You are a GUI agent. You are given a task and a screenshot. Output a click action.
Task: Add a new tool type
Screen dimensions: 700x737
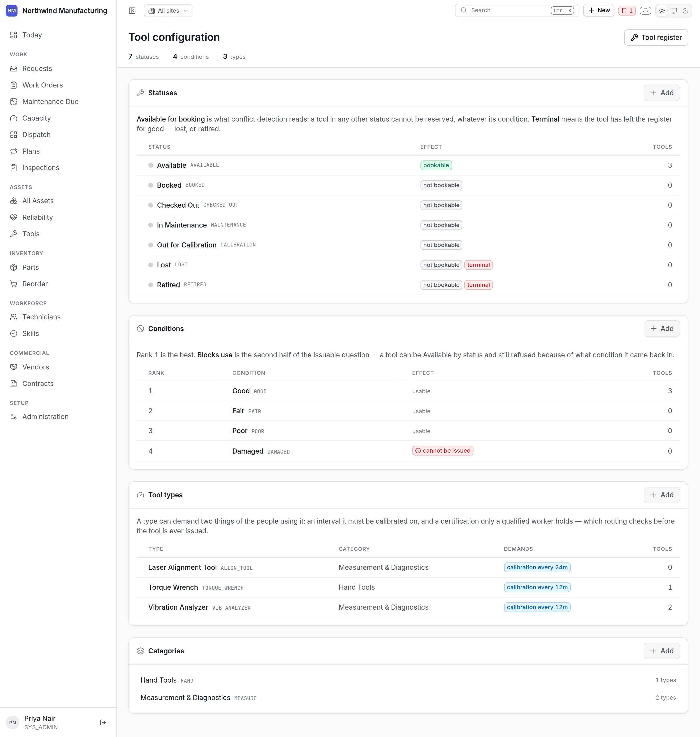click(662, 495)
